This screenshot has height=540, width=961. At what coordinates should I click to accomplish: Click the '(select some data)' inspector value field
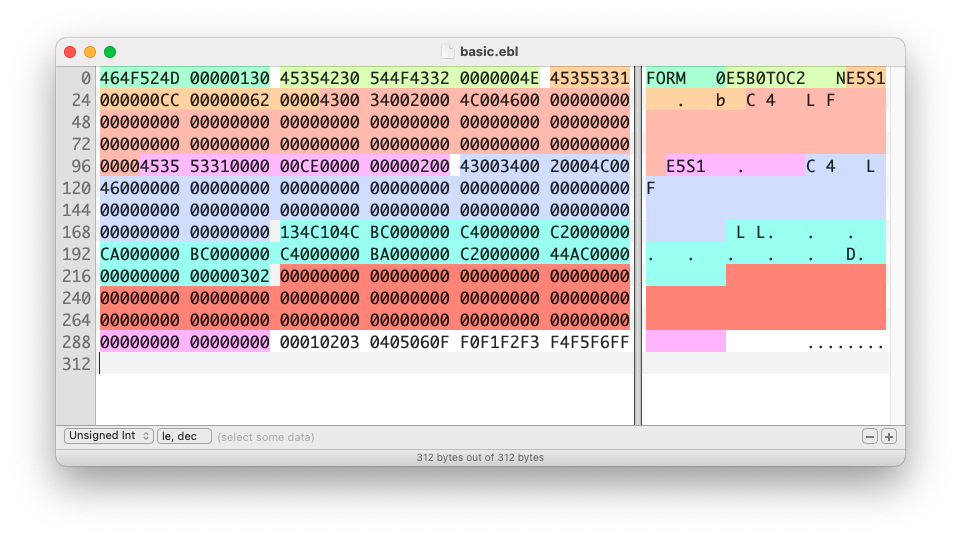(265, 437)
